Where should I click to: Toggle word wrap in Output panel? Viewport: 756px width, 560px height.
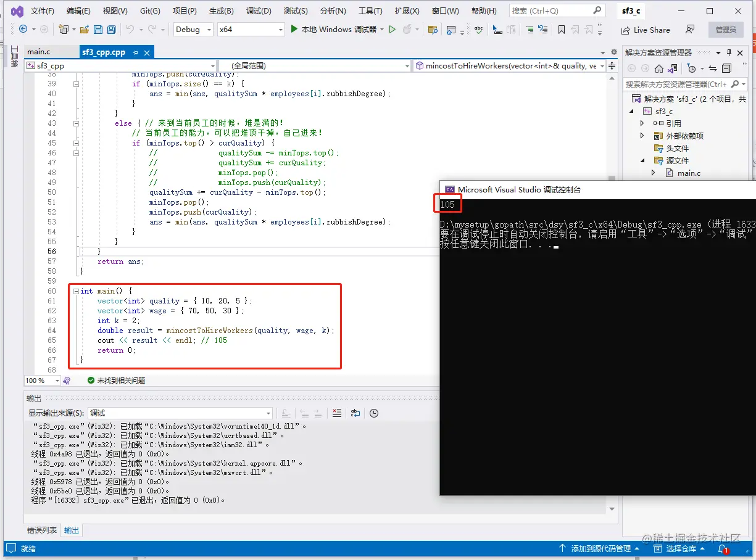[x=355, y=413]
